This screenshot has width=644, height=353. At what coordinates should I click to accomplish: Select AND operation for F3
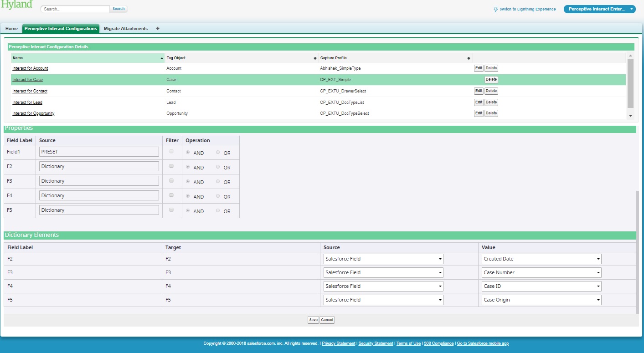pyautogui.click(x=188, y=182)
